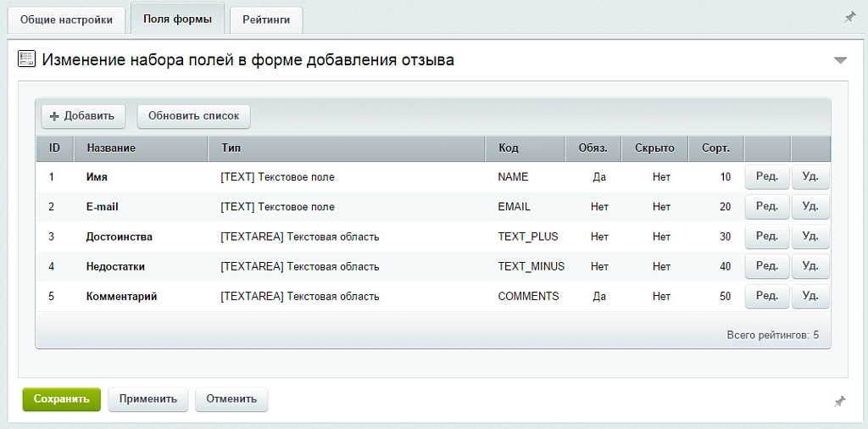Cancel changes with Отменить button
The image size is (868, 429).
(231, 399)
